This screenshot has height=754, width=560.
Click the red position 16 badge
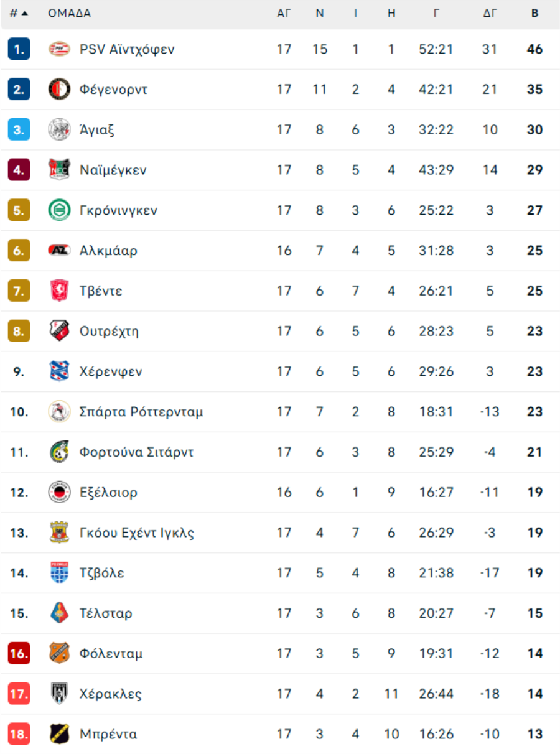tap(19, 653)
